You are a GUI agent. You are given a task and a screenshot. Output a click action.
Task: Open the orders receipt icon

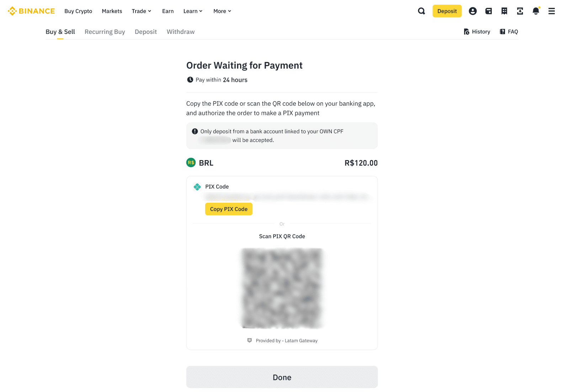click(x=504, y=11)
